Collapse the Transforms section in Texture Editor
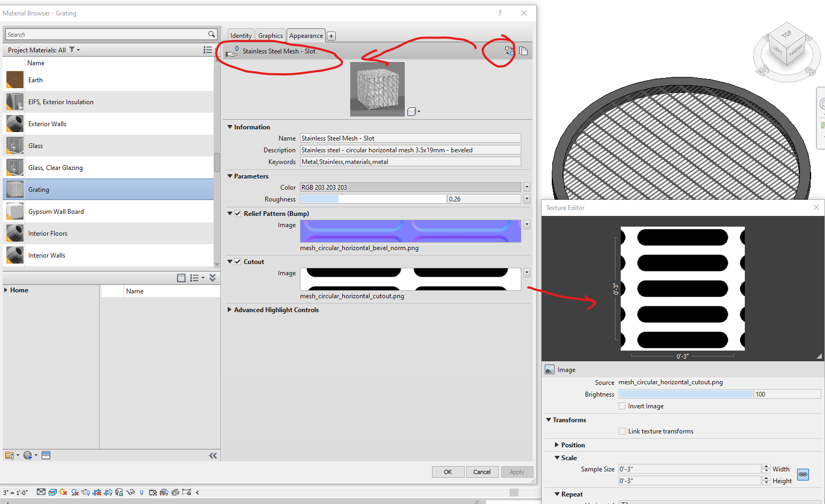825x504 pixels. [549, 420]
